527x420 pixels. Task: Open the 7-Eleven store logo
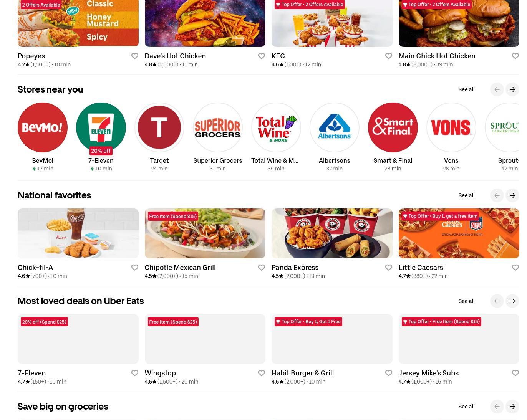point(101,127)
